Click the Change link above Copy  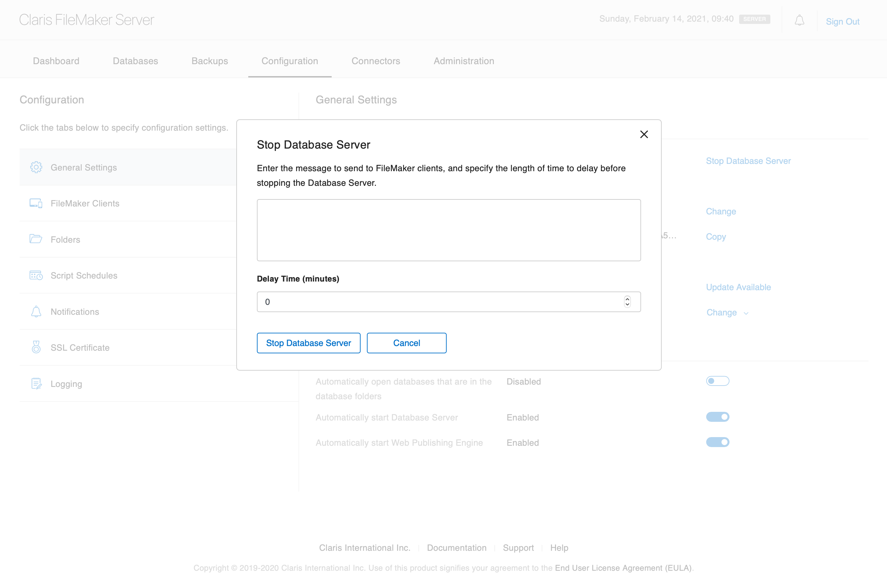tap(721, 211)
